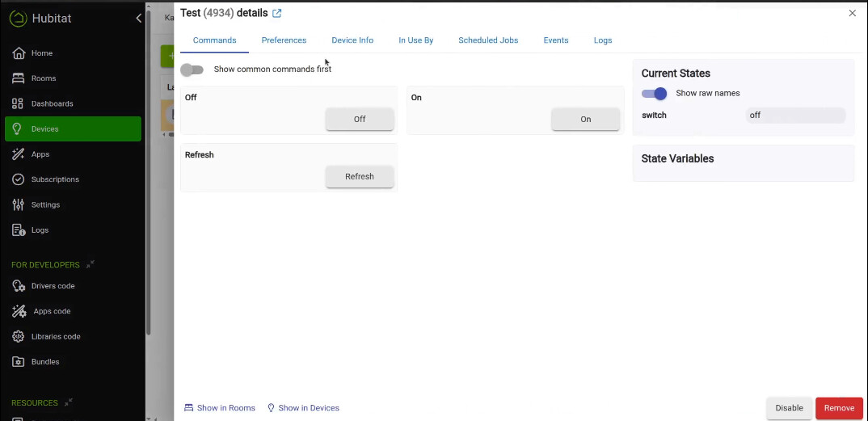Click the Settings sliders icon

(18, 204)
